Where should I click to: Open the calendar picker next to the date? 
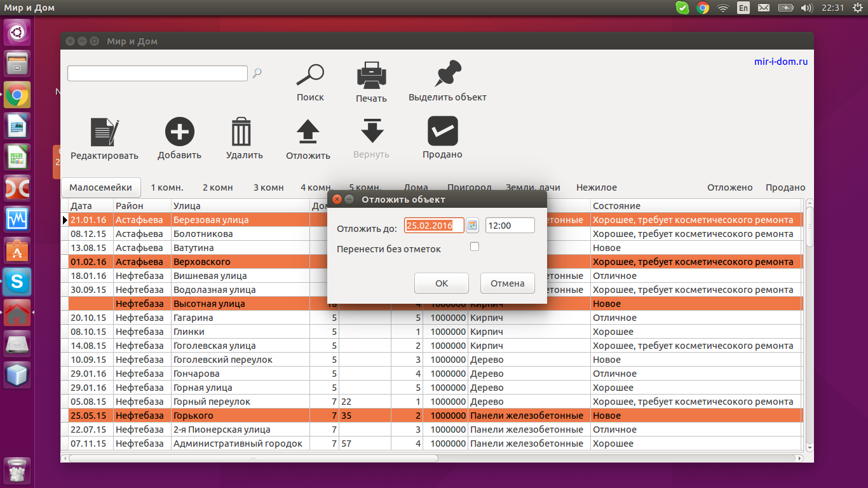point(472,225)
